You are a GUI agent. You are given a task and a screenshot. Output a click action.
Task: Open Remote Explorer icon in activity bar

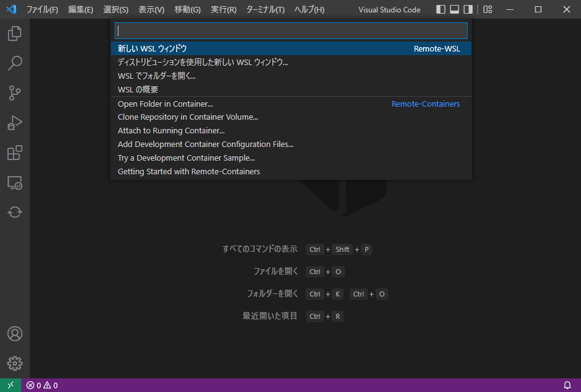pos(15,182)
